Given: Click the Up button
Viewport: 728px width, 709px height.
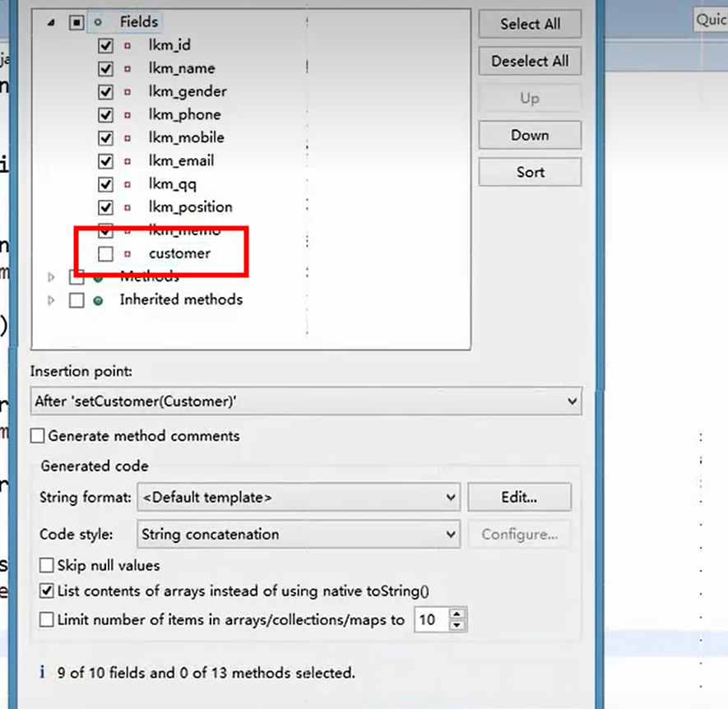Looking at the screenshot, I should 530,98.
